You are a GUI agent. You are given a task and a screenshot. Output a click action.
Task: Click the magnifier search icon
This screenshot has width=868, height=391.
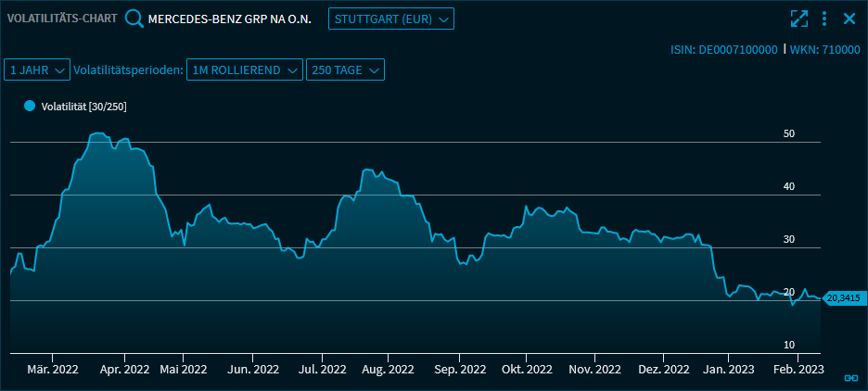tap(134, 19)
